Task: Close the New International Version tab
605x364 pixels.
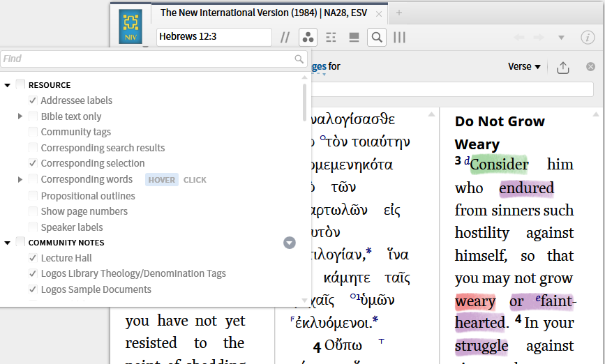Action: (x=379, y=14)
